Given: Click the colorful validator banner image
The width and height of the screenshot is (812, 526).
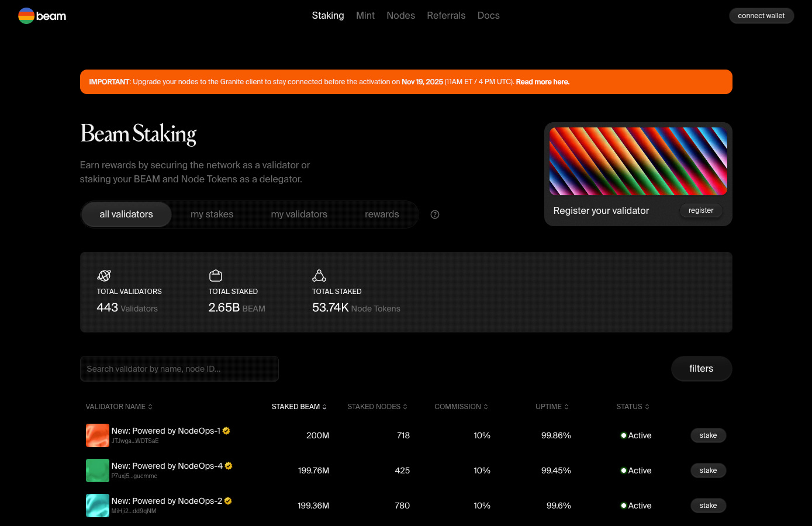Looking at the screenshot, I should pos(638,161).
